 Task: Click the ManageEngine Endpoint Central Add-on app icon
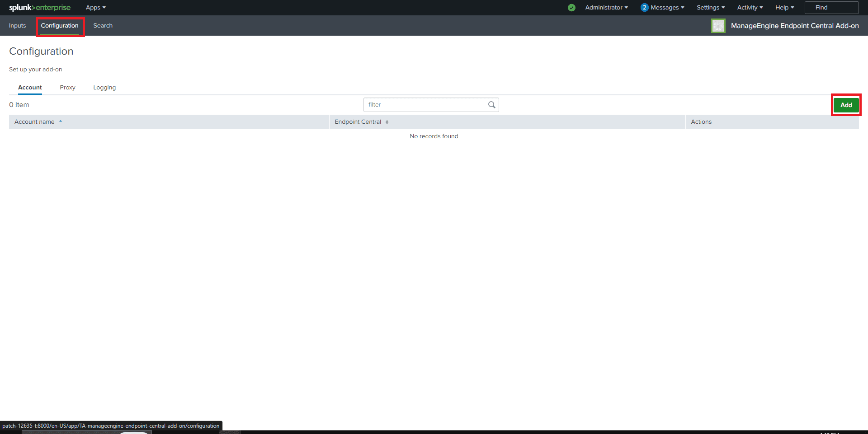(x=718, y=26)
